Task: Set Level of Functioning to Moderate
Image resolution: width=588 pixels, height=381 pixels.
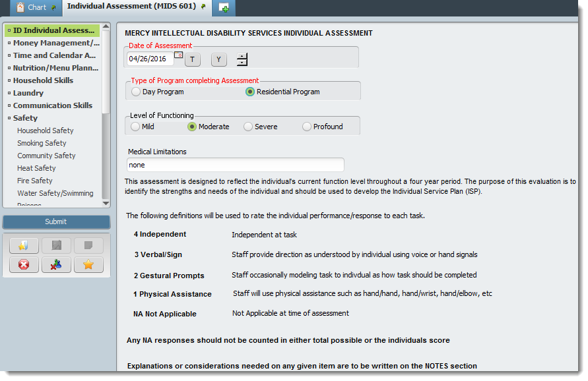Action: point(192,127)
